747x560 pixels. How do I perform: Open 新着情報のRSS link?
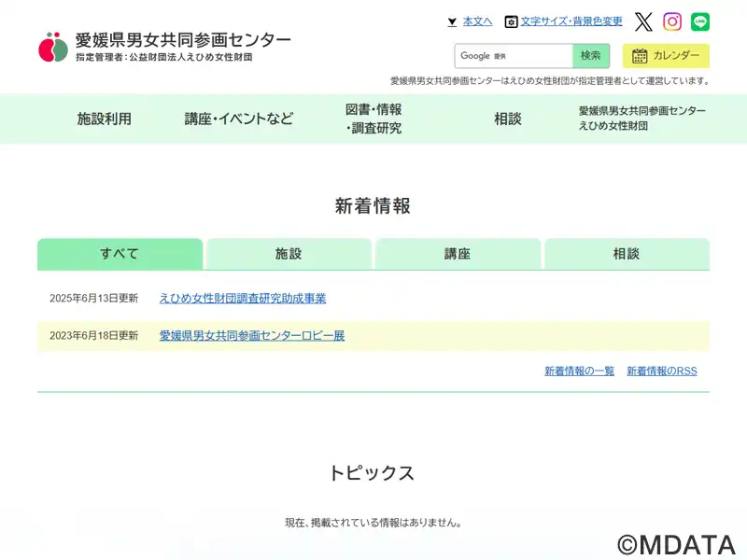click(x=662, y=371)
